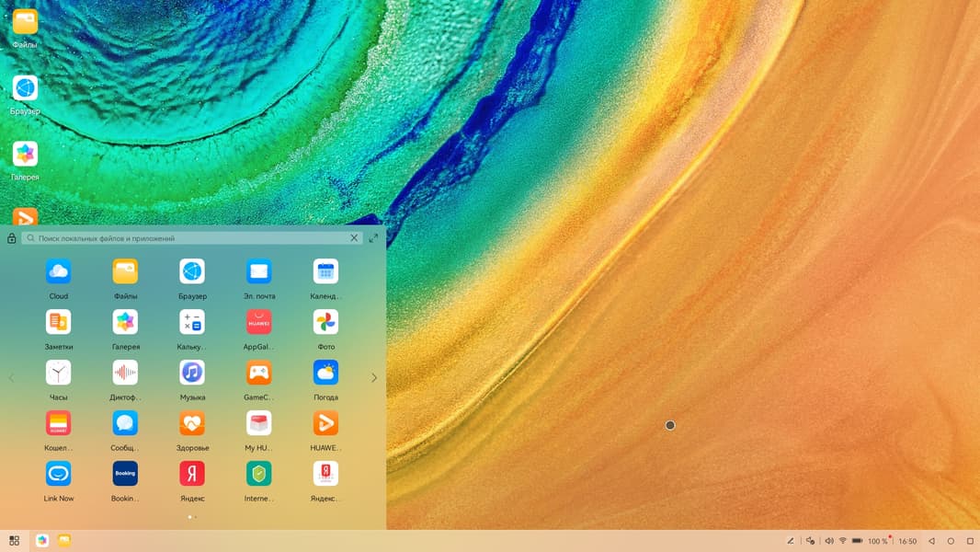The height and width of the screenshot is (552, 980).
Task: Open Галерея in the app launcher
Action: tap(125, 323)
